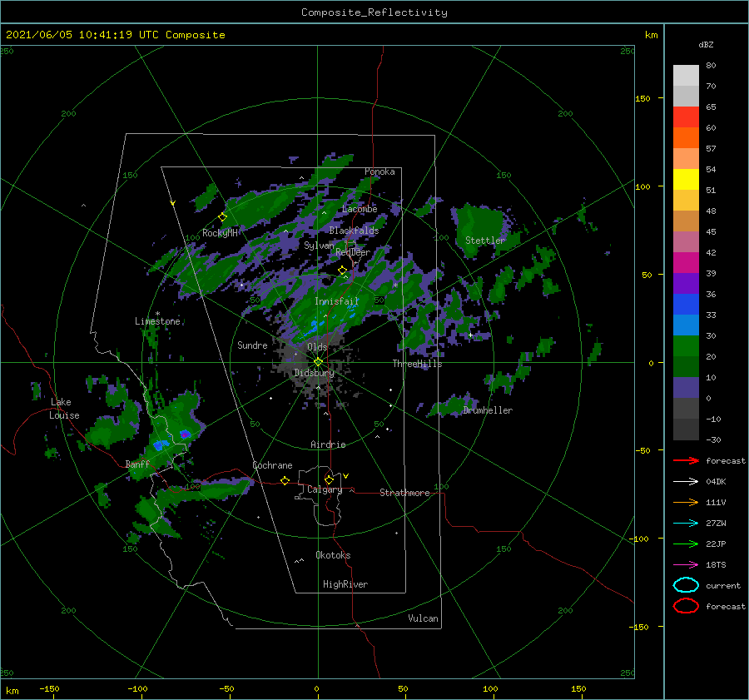Click the Okotoks city label
This screenshot has height=700, width=749.
333,555
